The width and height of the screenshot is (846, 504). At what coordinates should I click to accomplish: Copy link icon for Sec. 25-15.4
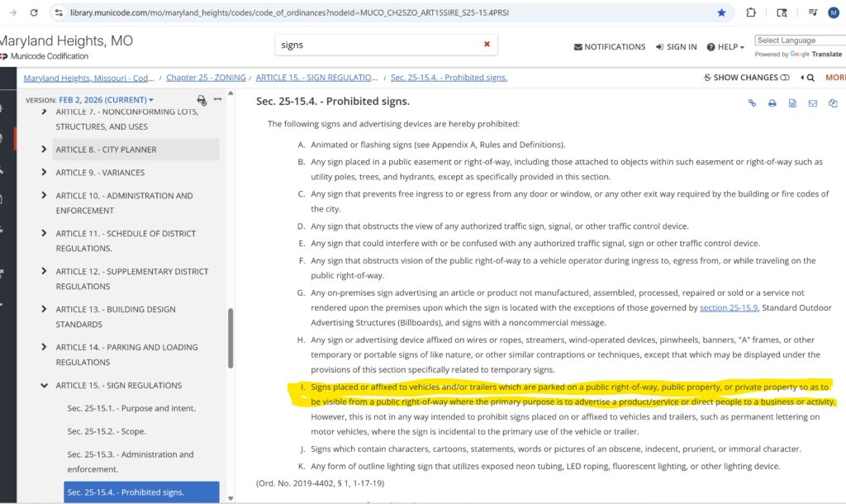click(752, 103)
